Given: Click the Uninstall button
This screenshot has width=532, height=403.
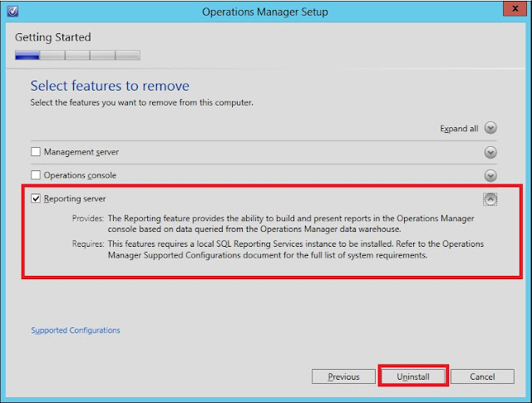Looking at the screenshot, I should pos(413,376).
